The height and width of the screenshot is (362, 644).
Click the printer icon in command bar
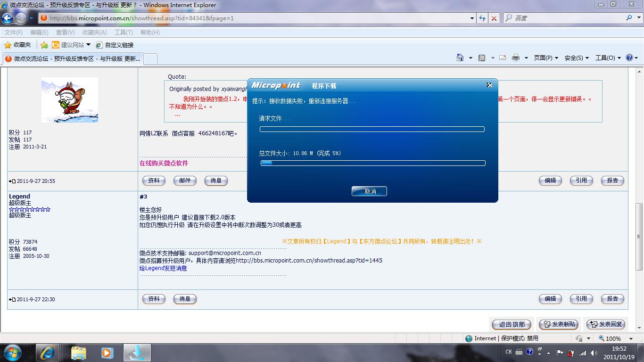[x=515, y=58]
